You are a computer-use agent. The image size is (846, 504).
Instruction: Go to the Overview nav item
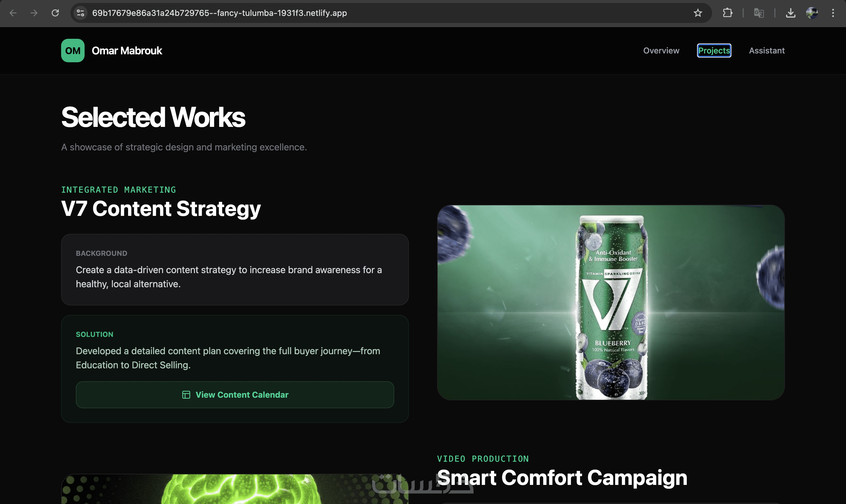[x=661, y=51]
